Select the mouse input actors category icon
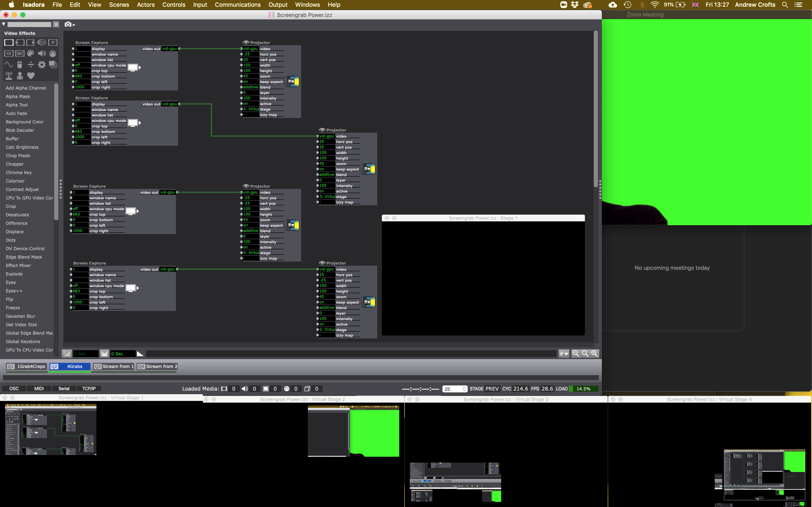The width and height of the screenshot is (812, 507). pos(20,64)
